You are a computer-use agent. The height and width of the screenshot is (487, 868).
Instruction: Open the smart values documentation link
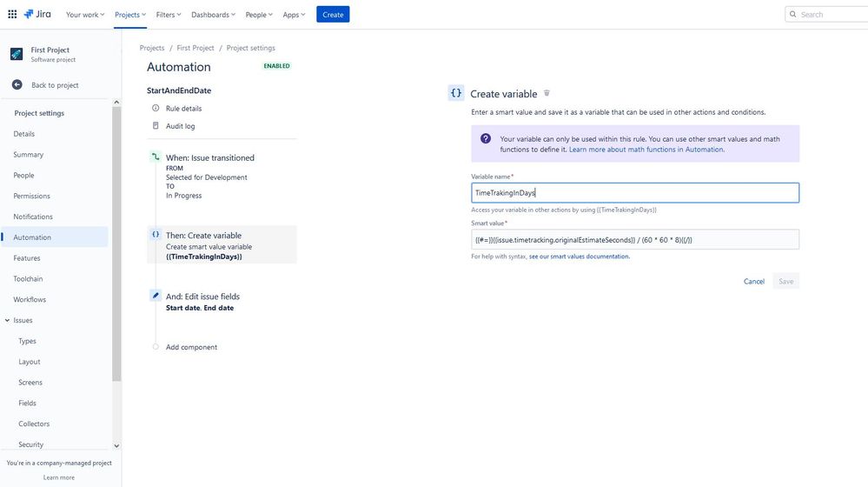(x=579, y=257)
